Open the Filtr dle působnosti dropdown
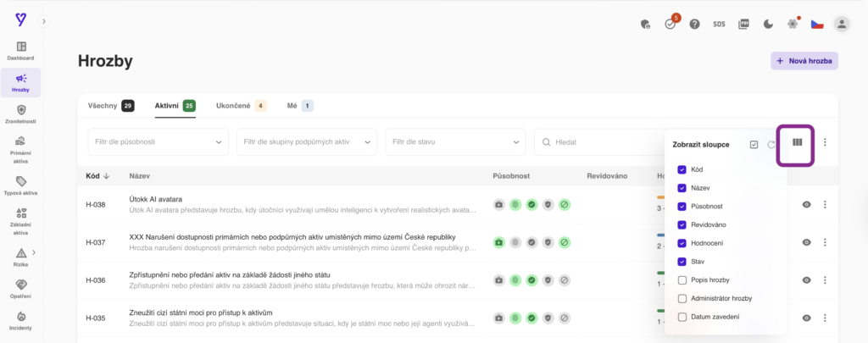 coord(158,142)
